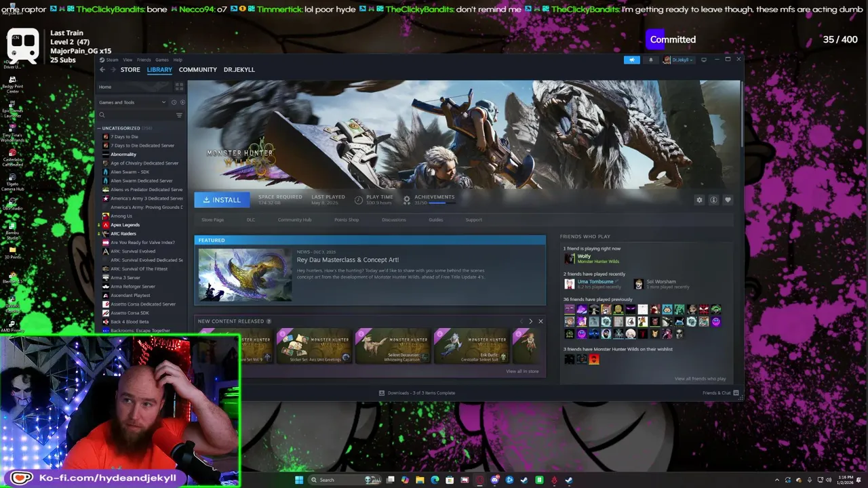Open File Explorer from the taskbar
This screenshot has height=488, width=868.
pyautogui.click(x=420, y=480)
